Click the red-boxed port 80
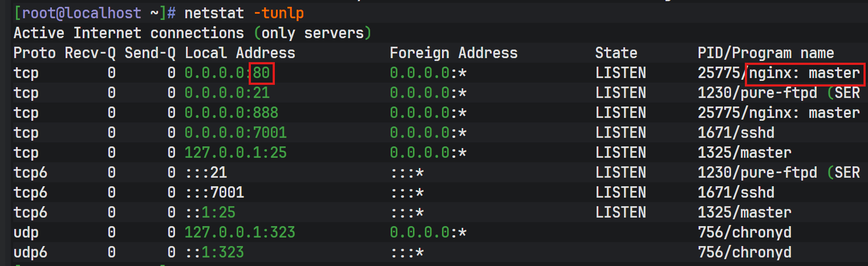The height and width of the screenshot is (266, 868). click(x=262, y=73)
